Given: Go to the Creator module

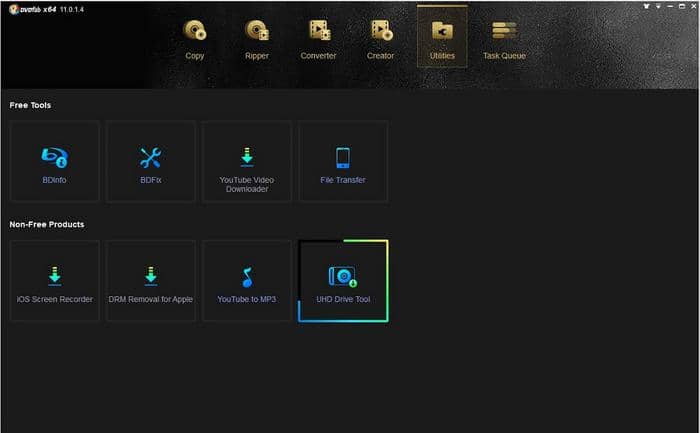Looking at the screenshot, I should tap(380, 39).
